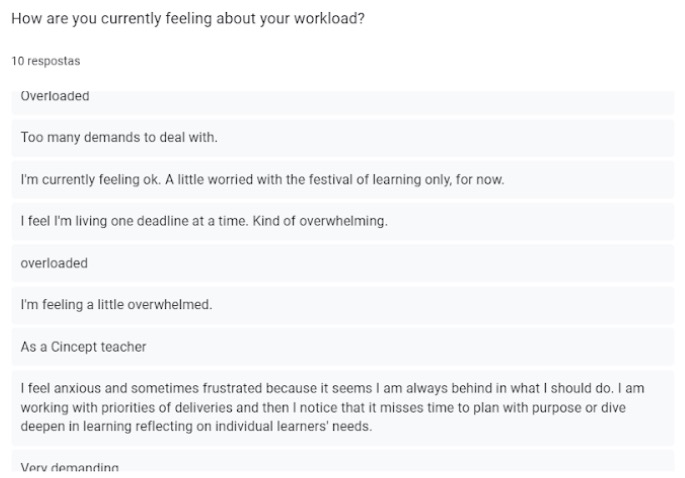Select "I'm feeling a little overwhelmed" response
685x478 pixels.
coord(117,305)
